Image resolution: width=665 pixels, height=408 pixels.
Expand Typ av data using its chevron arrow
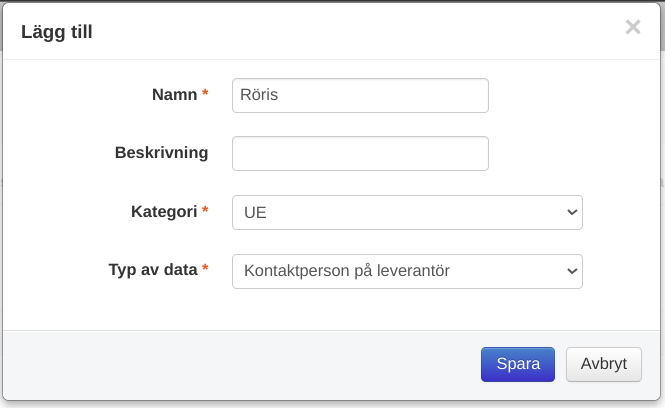point(572,270)
